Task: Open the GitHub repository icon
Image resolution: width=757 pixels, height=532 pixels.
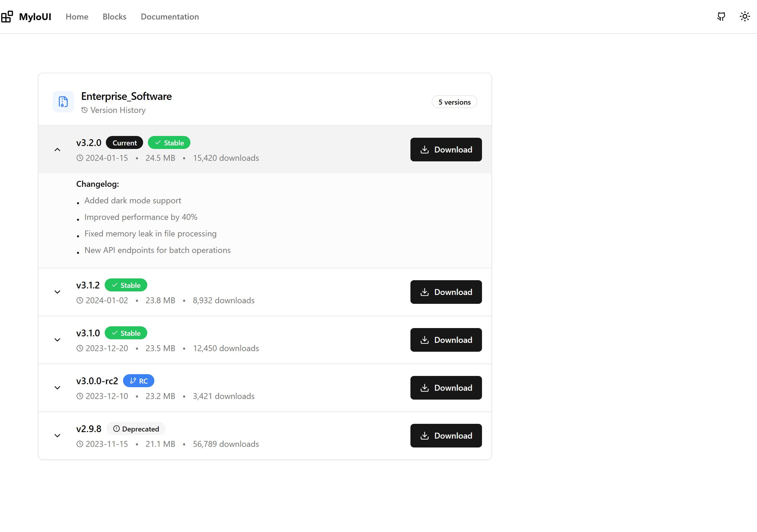Action: pos(721,17)
